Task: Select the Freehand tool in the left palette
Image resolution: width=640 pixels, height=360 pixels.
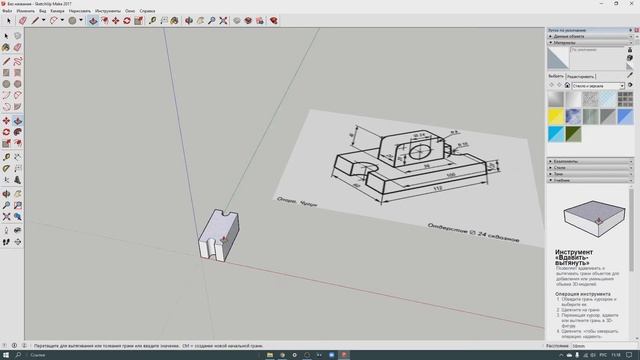Action: (18, 61)
